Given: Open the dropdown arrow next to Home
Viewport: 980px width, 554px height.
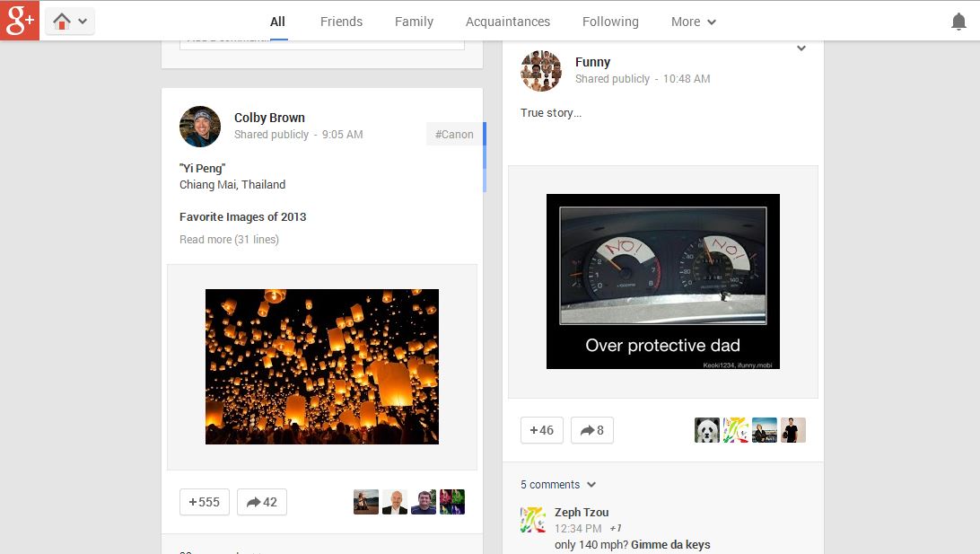Looking at the screenshot, I should (80, 20).
